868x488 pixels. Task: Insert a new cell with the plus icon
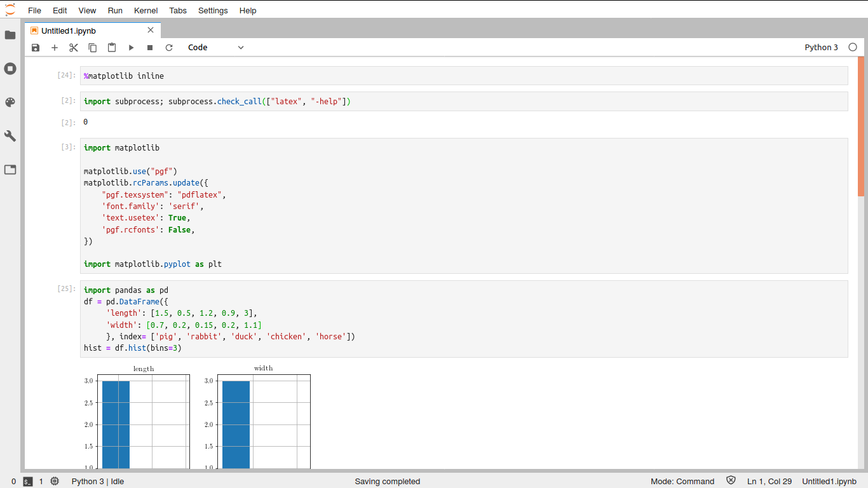coord(55,48)
